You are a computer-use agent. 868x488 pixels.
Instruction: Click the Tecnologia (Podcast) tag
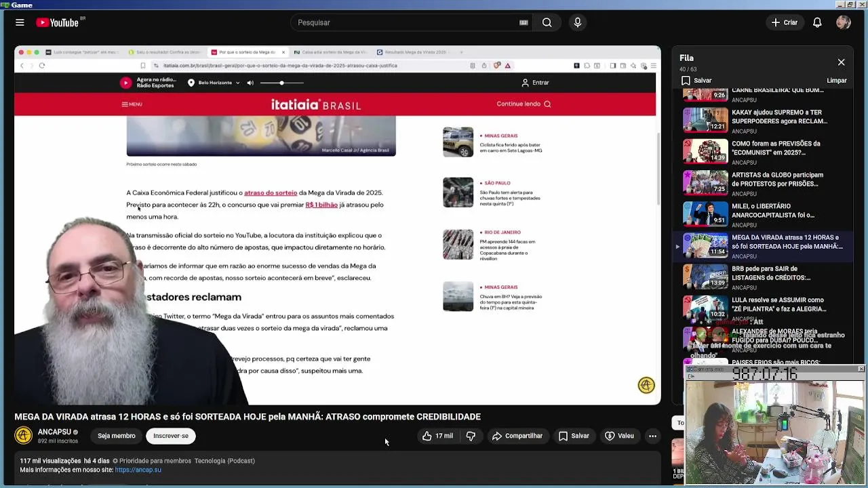224,461
